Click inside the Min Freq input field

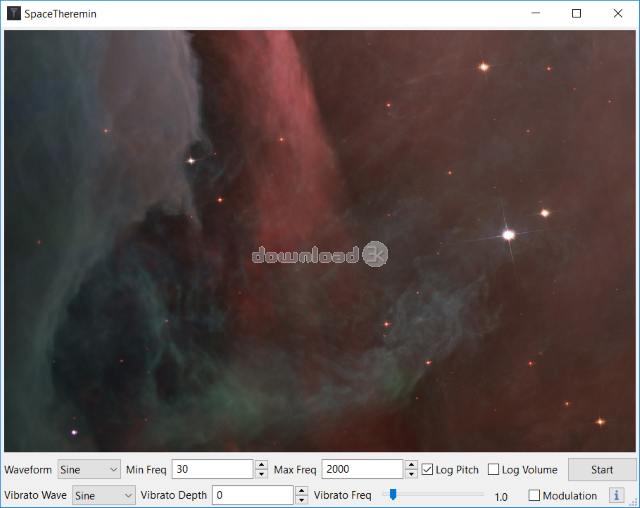coord(212,469)
